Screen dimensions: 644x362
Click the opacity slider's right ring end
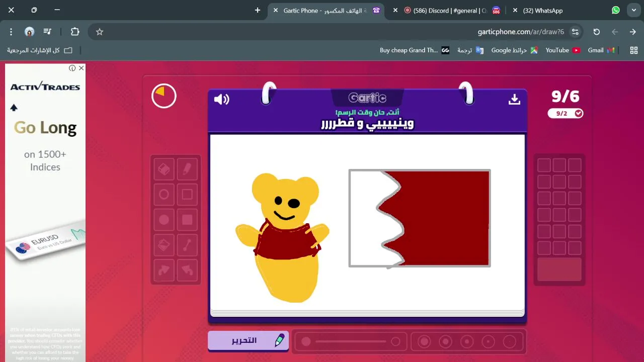(x=395, y=342)
